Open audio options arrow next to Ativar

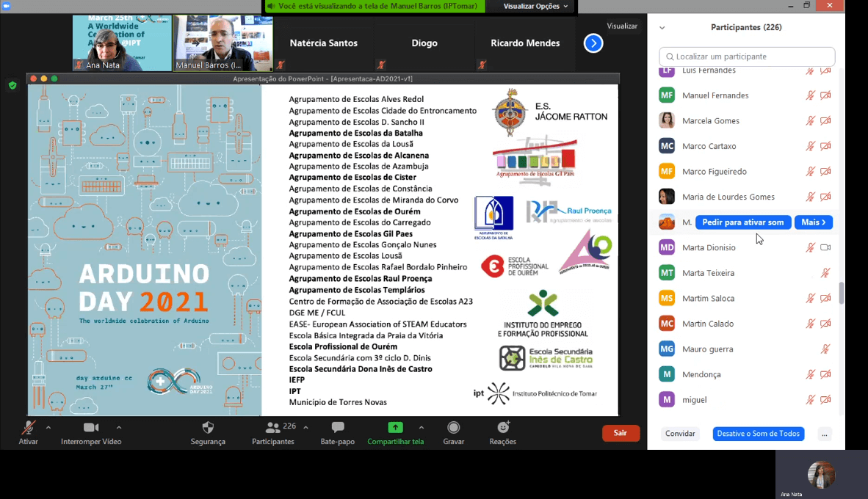coord(48,428)
